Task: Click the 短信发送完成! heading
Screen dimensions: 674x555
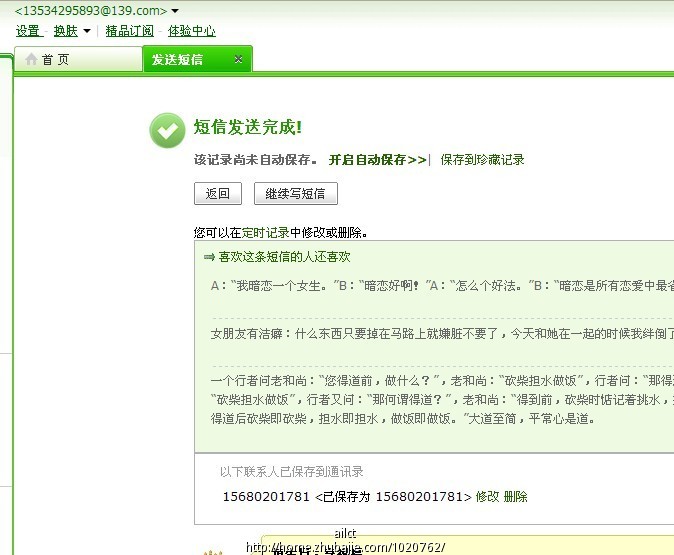Action: click(248, 127)
